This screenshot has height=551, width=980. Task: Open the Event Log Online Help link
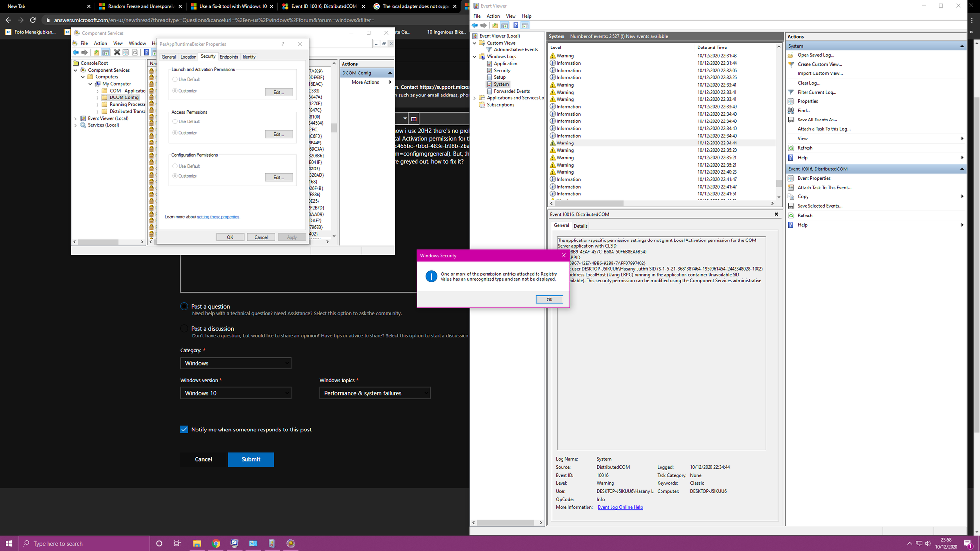click(x=620, y=507)
